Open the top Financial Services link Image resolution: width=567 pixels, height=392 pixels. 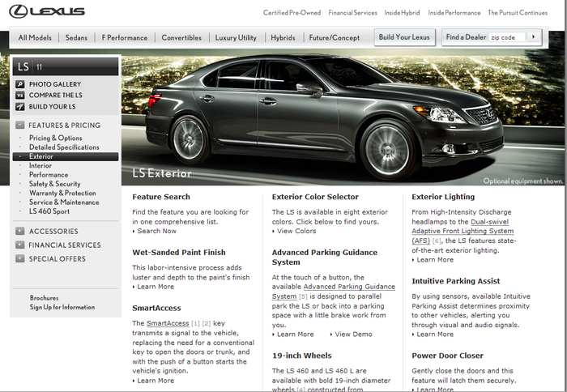click(x=352, y=13)
